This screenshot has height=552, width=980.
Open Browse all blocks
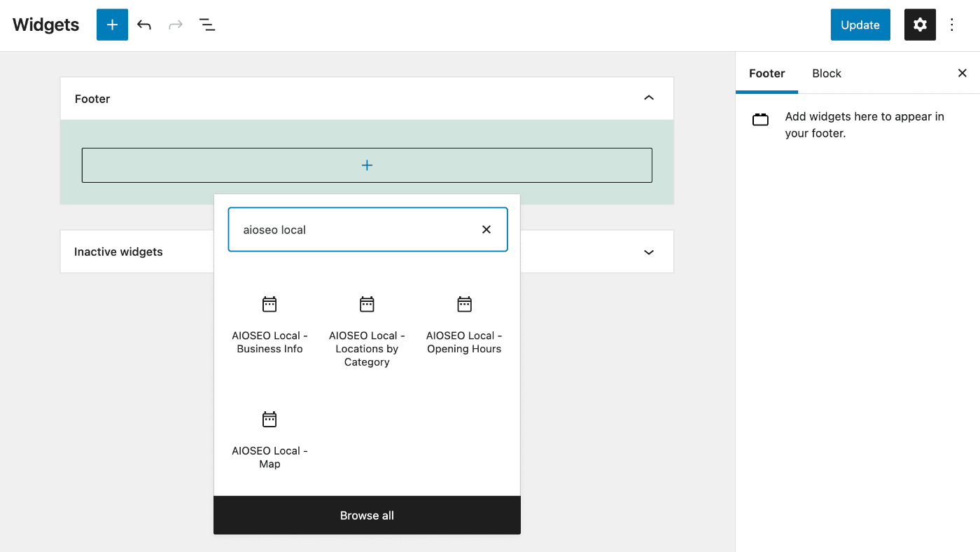tap(367, 516)
